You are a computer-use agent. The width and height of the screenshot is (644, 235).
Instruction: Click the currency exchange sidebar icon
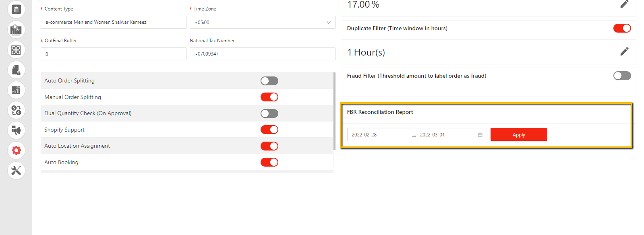click(16, 110)
